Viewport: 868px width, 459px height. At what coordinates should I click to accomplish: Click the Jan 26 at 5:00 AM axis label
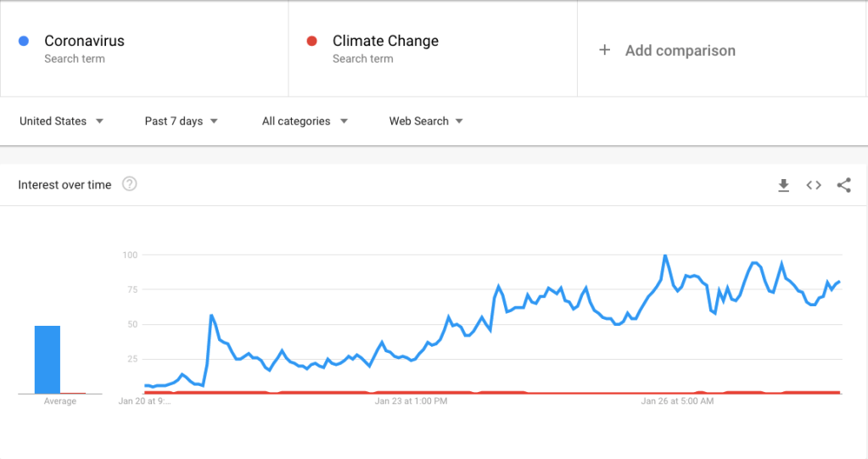coord(677,401)
